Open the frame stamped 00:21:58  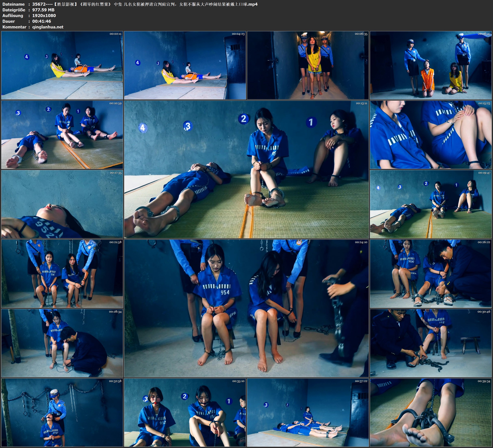(62, 274)
